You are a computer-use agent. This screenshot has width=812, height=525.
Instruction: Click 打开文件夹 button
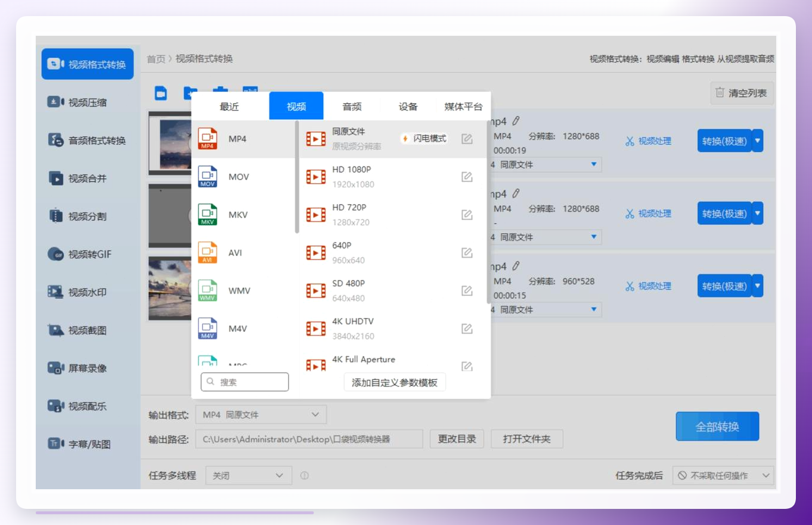(526, 439)
